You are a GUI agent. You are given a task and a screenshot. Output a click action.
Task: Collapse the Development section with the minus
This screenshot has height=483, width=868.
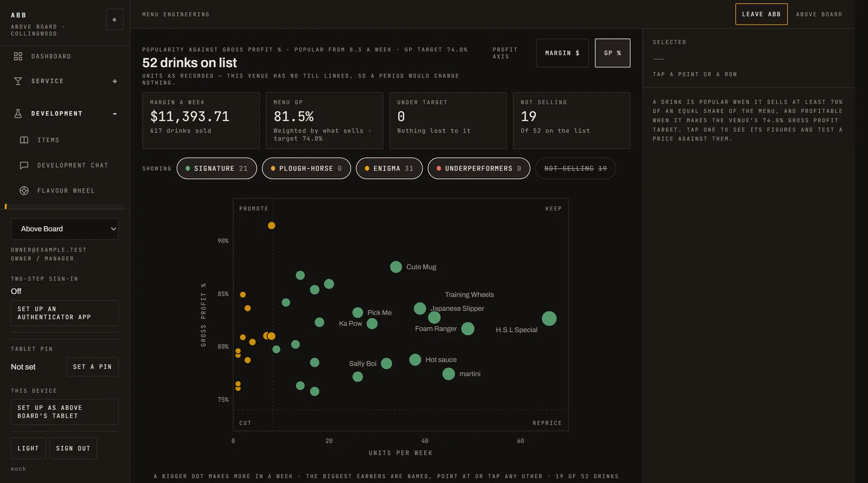114,114
